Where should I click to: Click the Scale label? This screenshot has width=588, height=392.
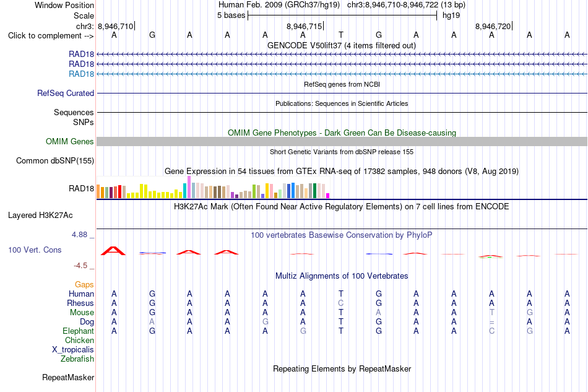(84, 15)
